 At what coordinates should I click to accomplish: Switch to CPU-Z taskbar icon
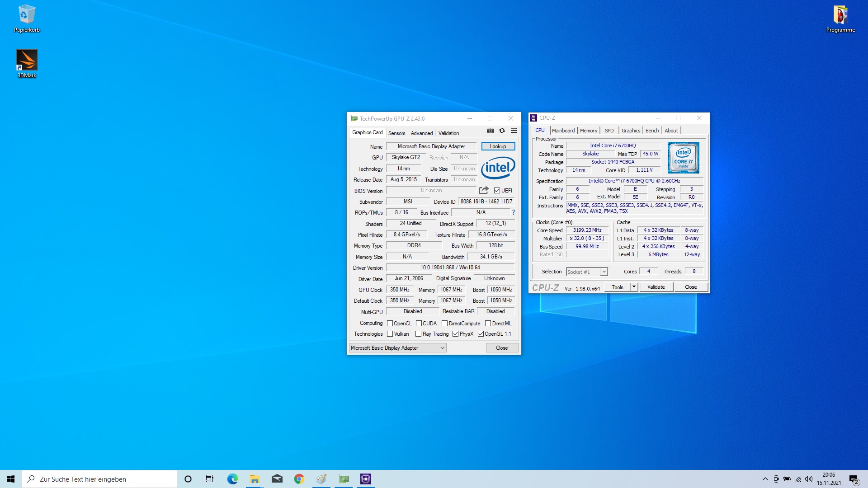tap(366, 479)
